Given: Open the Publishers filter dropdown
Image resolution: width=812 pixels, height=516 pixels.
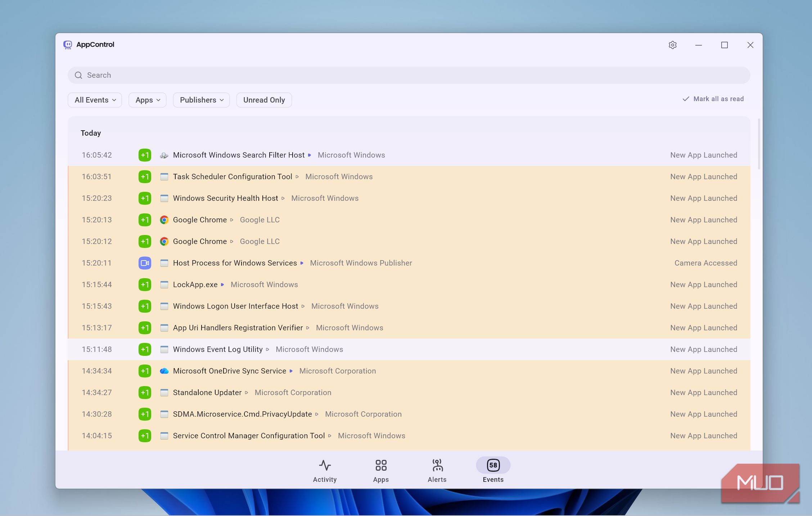Looking at the screenshot, I should pyautogui.click(x=202, y=100).
